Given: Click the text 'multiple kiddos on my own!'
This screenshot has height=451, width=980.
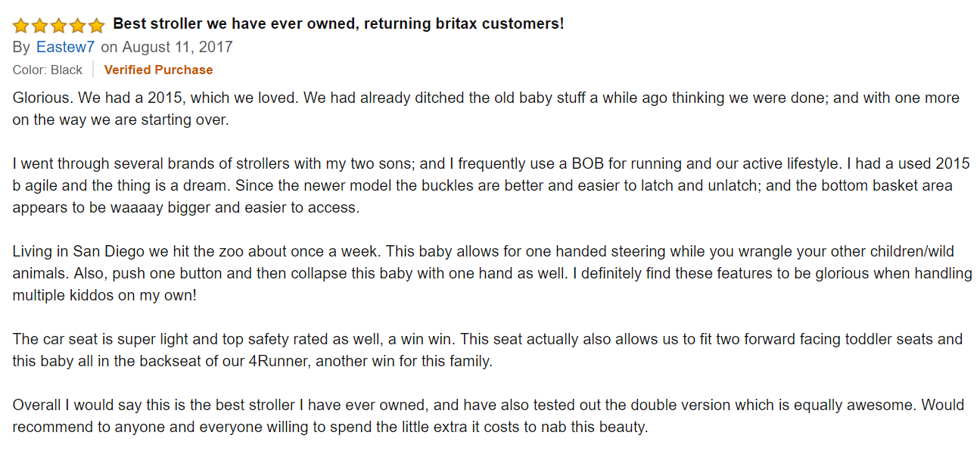Looking at the screenshot, I should point(104,295).
